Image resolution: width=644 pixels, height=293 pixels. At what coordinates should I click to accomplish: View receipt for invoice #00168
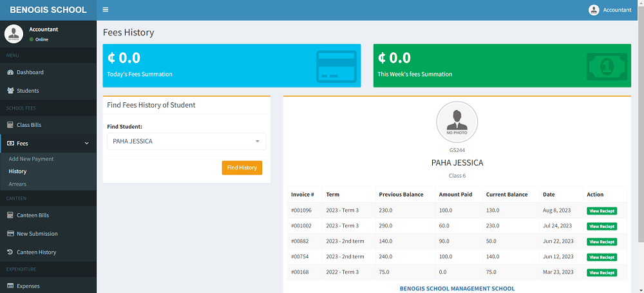click(x=601, y=272)
